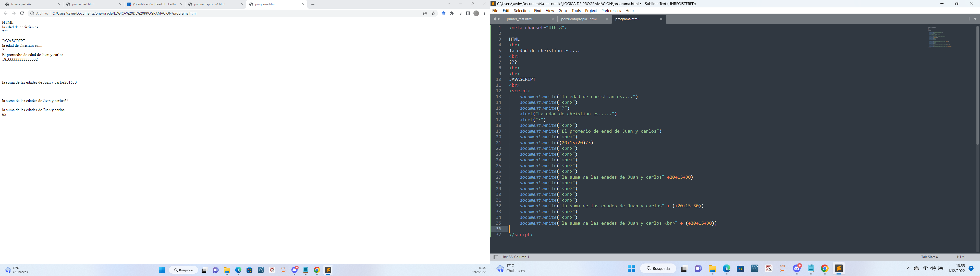This screenshot has width=980, height=276.
Task: Open Microsoft Edge on taskbar under Sublime
Action: (x=727, y=269)
